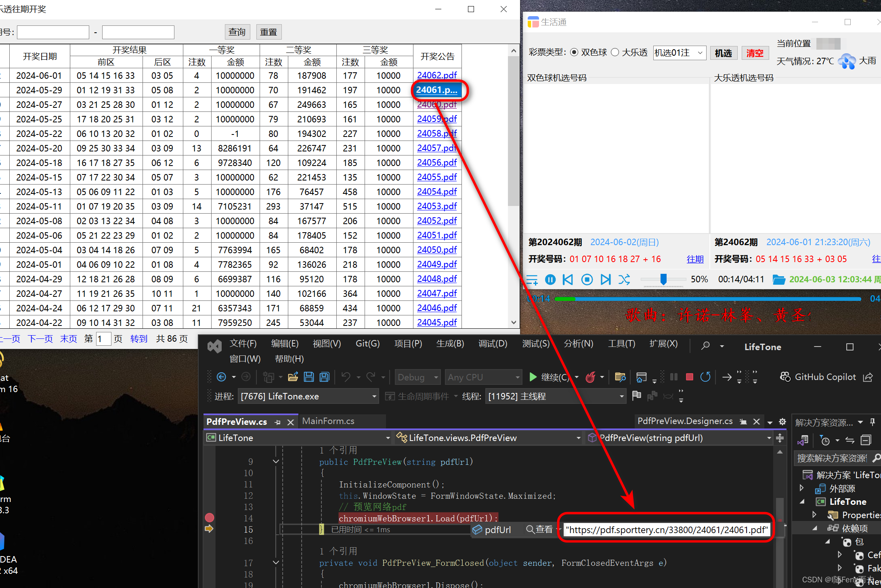Screen dimensions: 881x588
Task: Stop playback in 生活通 player
Action: tap(587, 279)
